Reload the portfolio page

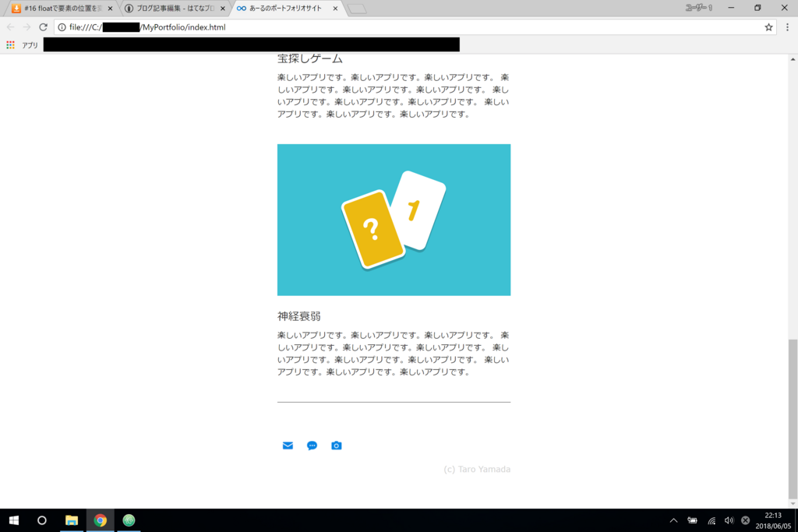(x=44, y=26)
